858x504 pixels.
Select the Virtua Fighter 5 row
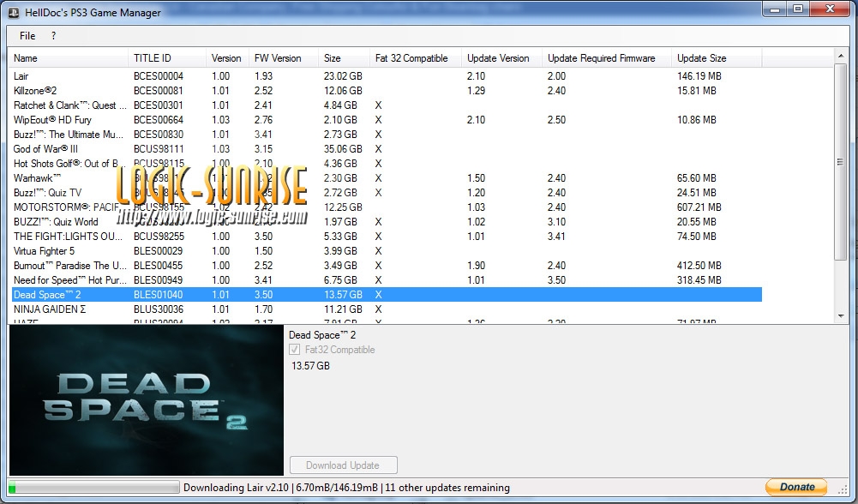387,251
